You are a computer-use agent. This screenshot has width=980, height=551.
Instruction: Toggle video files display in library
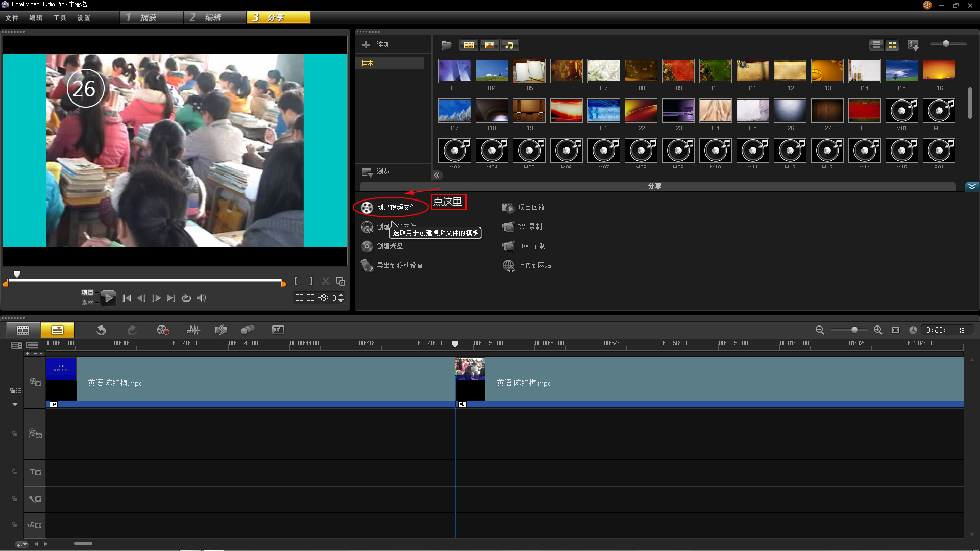point(469,45)
